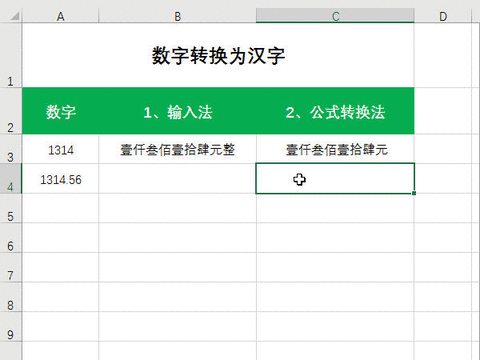Select row 5 header
The width and height of the screenshot is (480, 360).
pyautogui.click(x=11, y=208)
